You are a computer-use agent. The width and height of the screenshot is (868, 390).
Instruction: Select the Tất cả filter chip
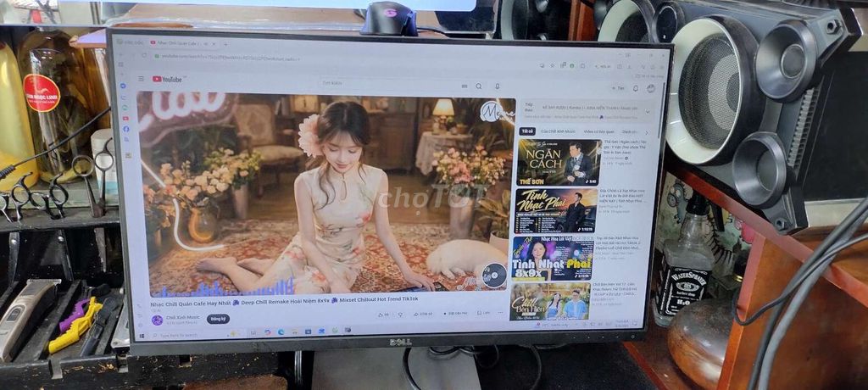527,131
